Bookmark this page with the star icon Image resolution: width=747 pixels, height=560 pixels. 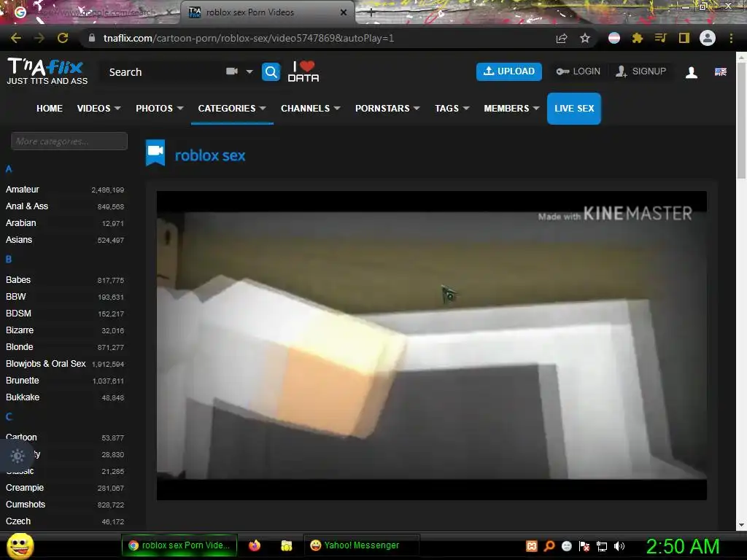(x=585, y=38)
